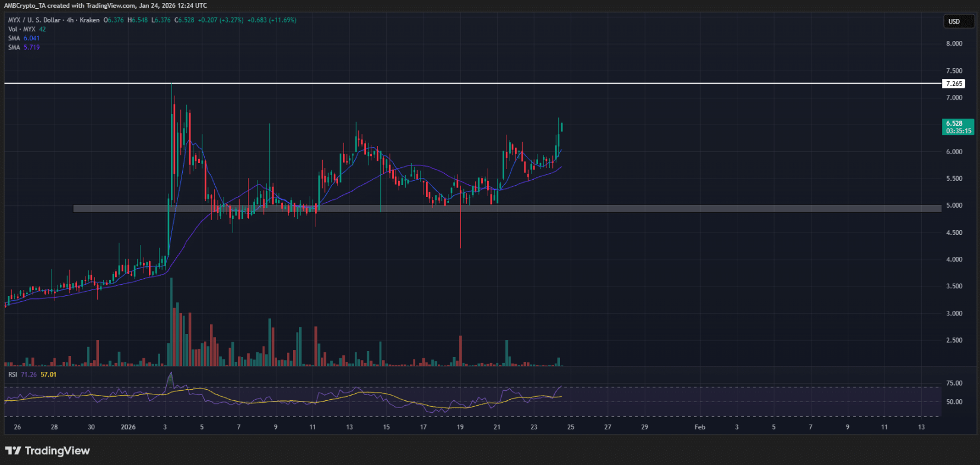Click the RSI 75.00 scale label

click(x=954, y=383)
